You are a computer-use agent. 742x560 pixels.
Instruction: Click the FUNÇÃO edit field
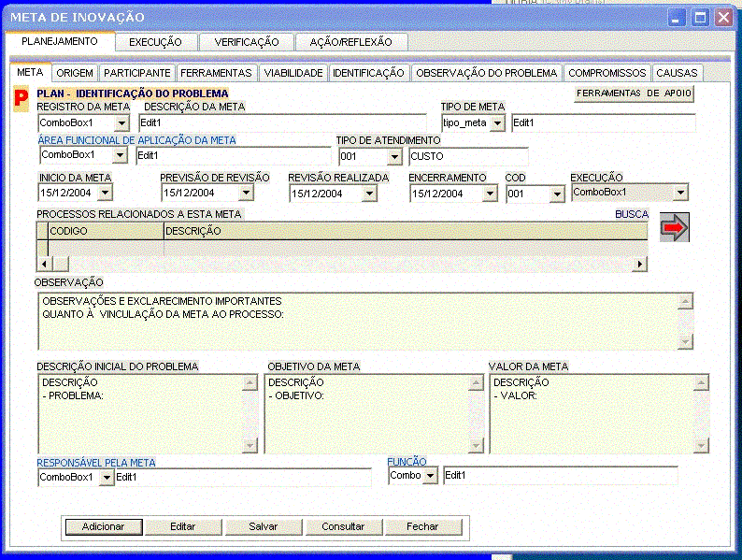pyautogui.click(x=561, y=476)
